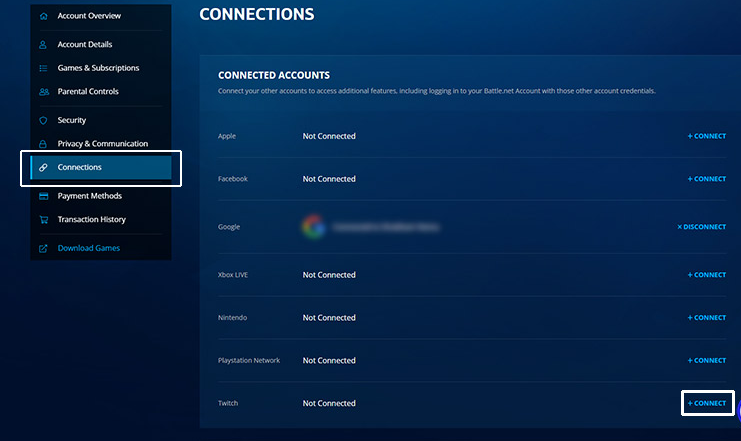Disconnect the Google account
The height and width of the screenshot is (441, 741).
(x=701, y=227)
